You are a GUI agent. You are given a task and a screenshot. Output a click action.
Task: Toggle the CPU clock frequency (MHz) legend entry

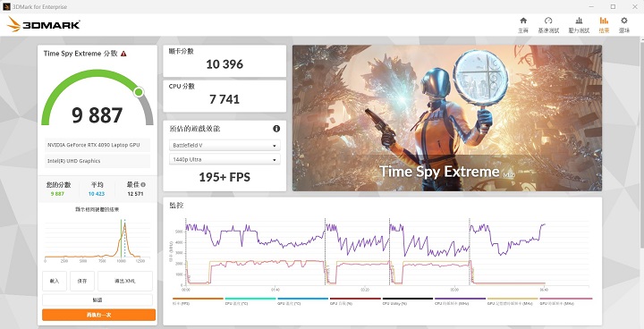coord(460,301)
